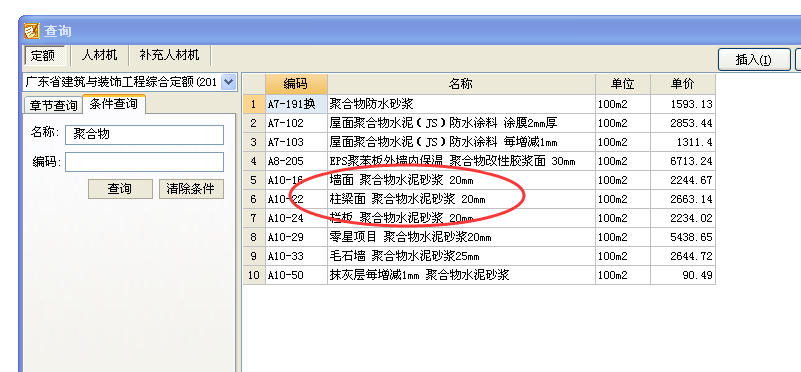Click 100m2 unit cell of A10-50 row
Screen dimensions: 801x372
coord(623,275)
